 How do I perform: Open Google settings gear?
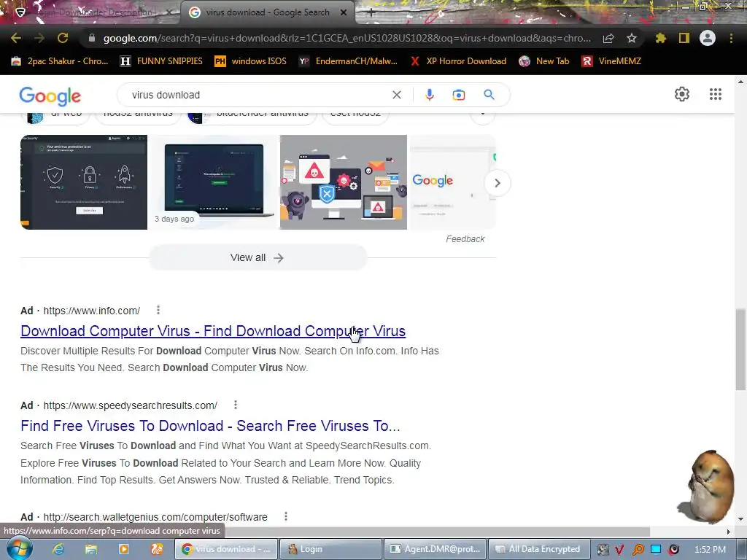coord(682,94)
